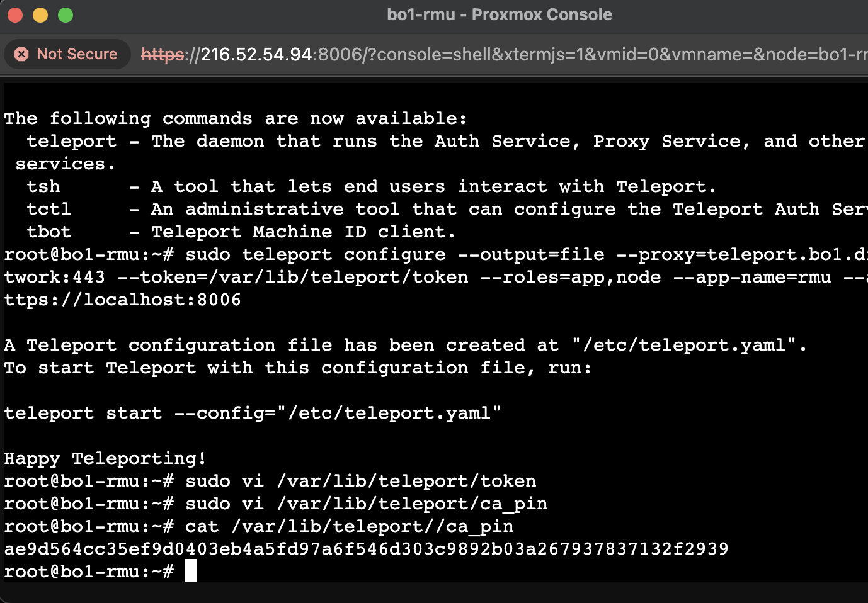The image size is (868, 603).
Task: Click the ca_pin hash output line
Action: point(366,549)
